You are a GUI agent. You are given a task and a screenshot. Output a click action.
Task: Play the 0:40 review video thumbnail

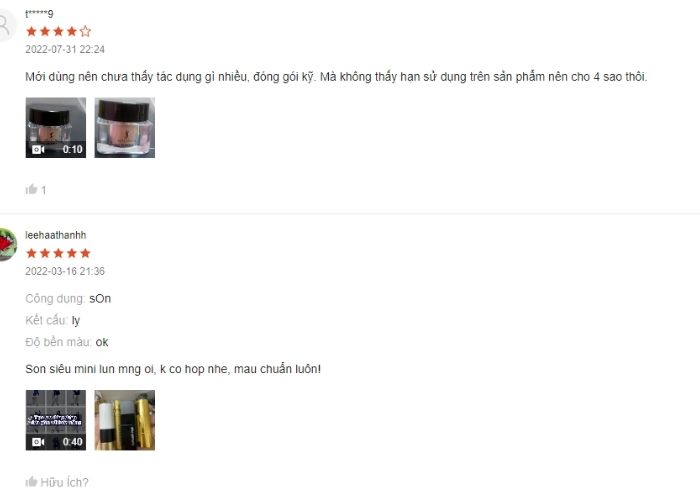(56, 420)
